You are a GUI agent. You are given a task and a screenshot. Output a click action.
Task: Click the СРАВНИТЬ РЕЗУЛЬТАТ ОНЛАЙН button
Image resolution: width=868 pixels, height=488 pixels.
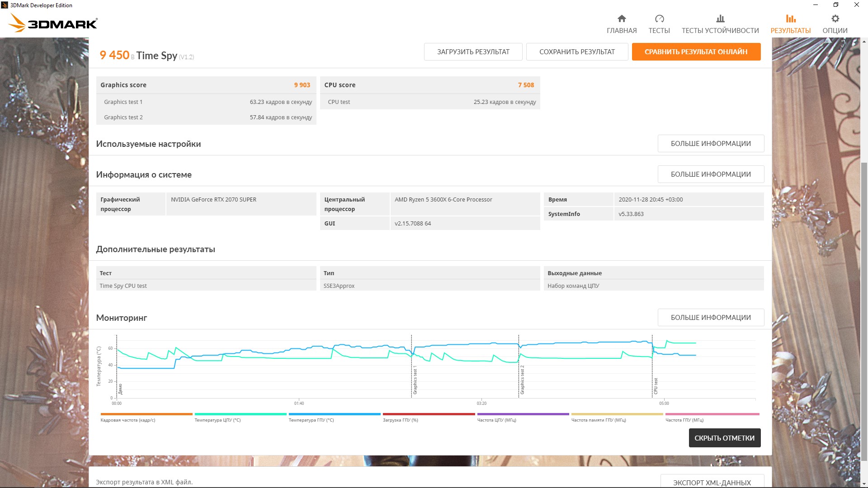(696, 52)
